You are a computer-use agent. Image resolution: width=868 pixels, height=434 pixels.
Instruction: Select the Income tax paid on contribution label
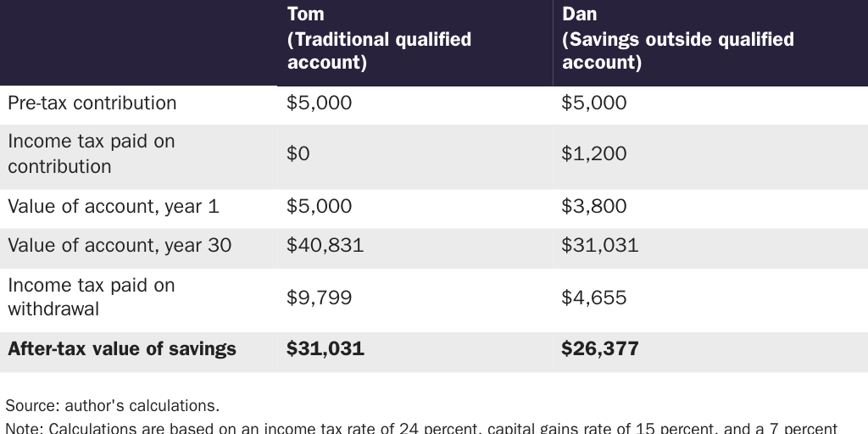[92, 153]
